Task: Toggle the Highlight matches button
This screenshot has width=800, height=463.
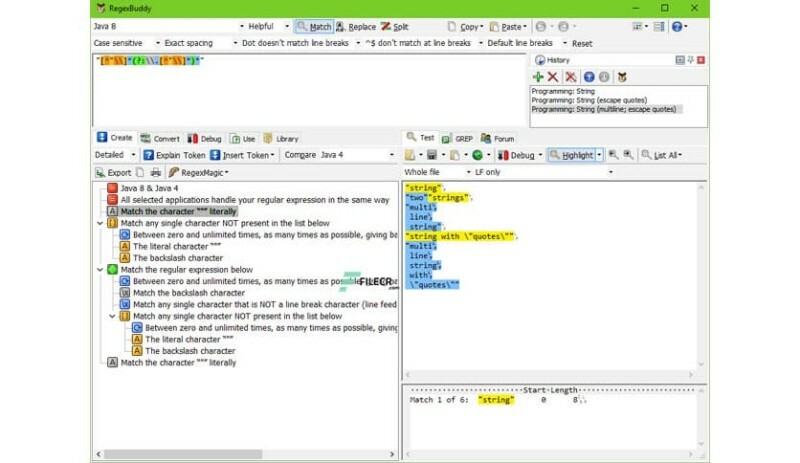Action: pos(571,155)
